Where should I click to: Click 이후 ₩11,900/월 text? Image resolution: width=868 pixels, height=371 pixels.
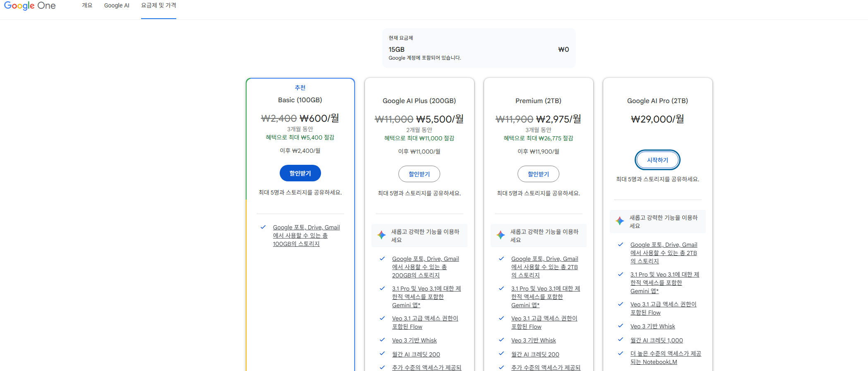coord(538,152)
